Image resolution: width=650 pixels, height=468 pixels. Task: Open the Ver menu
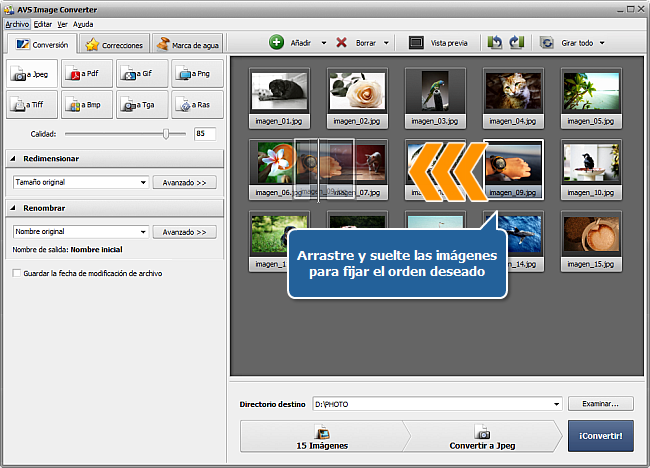(62, 24)
